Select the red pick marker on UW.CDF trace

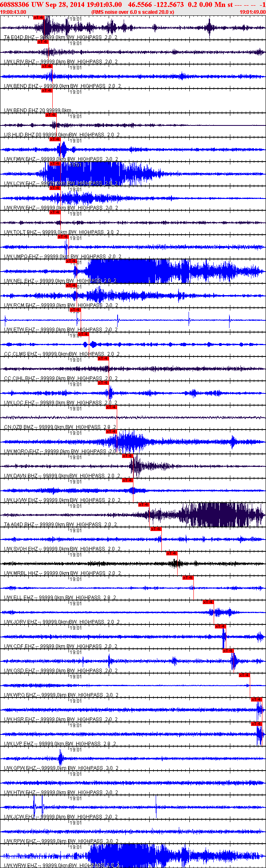point(221,626)
